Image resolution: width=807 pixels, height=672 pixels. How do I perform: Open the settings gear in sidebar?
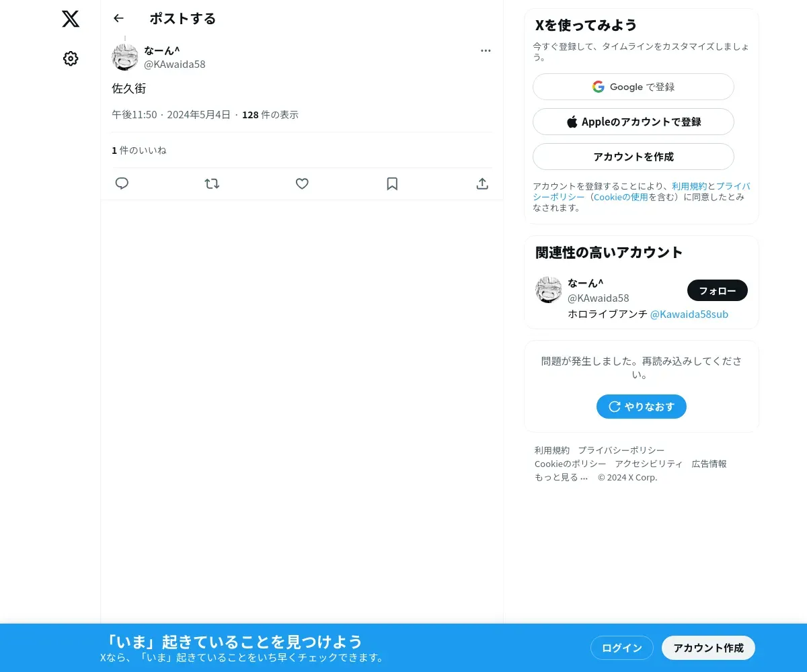(71, 58)
